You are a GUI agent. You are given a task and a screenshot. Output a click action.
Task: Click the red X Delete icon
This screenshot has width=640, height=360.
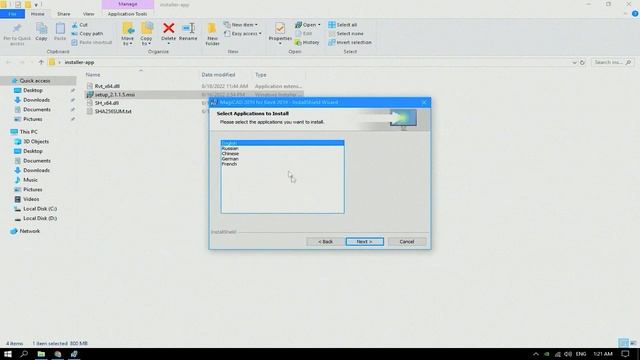click(x=169, y=28)
